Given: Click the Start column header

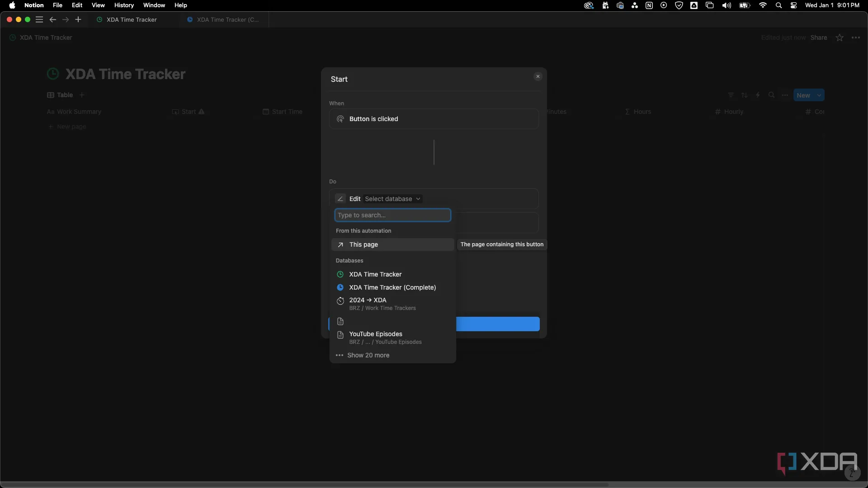Looking at the screenshot, I should [x=189, y=112].
